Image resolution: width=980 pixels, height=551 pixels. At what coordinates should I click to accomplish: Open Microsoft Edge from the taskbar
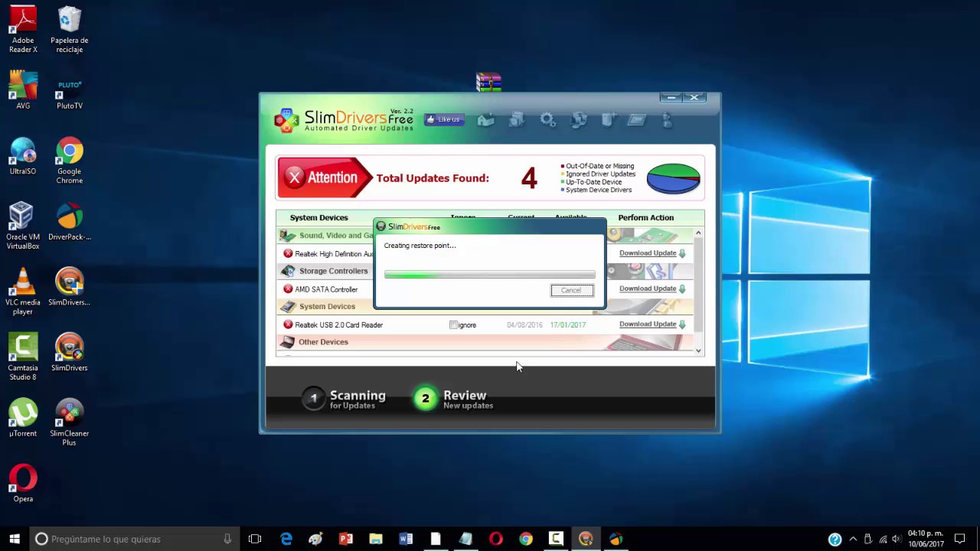click(286, 539)
